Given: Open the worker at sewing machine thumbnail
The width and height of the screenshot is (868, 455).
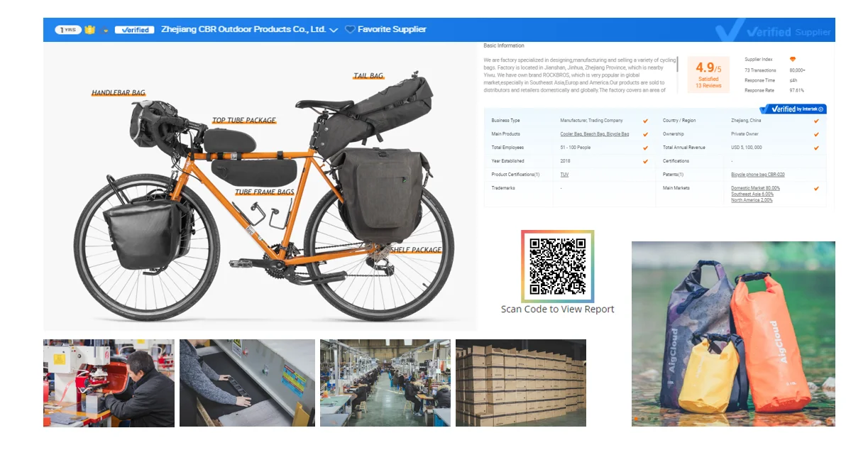Looking at the screenshot, I should click(x=109, y=383).
